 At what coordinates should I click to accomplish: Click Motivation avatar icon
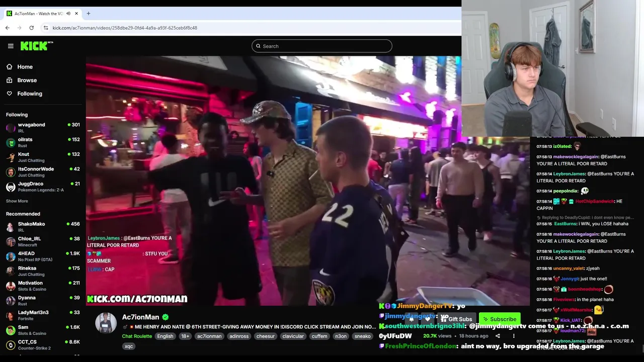(11, 286)
